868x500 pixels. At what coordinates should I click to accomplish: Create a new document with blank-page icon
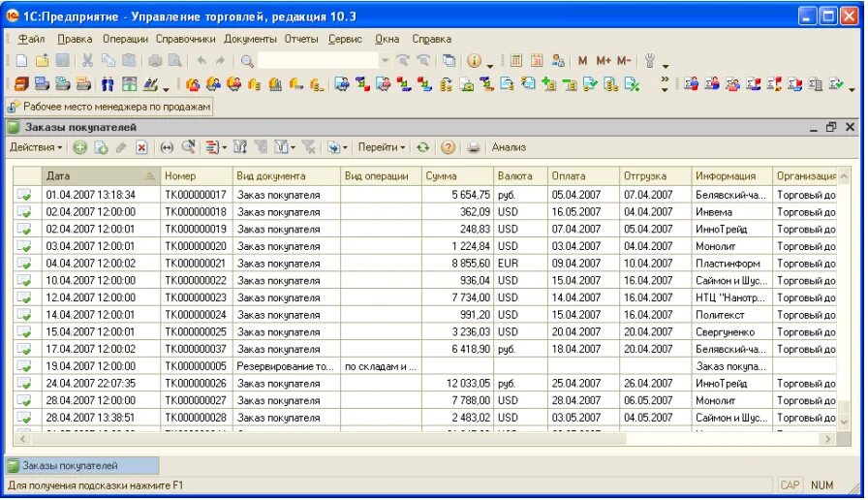[21, 60]
